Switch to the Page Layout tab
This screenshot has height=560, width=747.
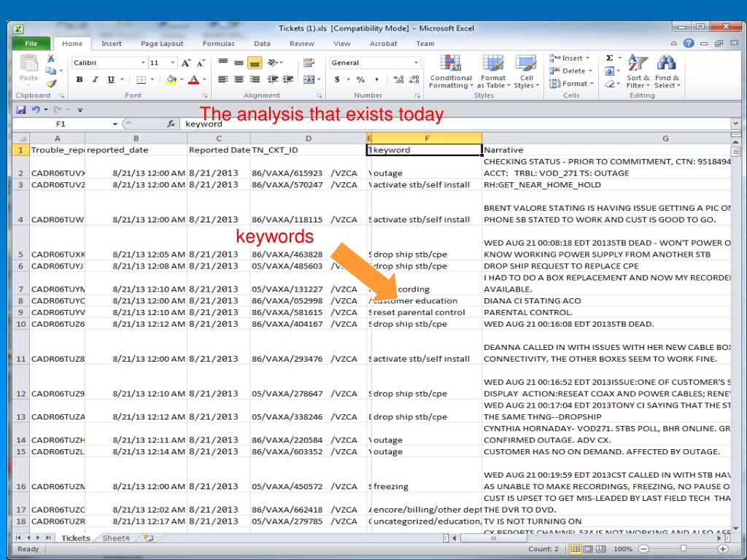(162, 43)
